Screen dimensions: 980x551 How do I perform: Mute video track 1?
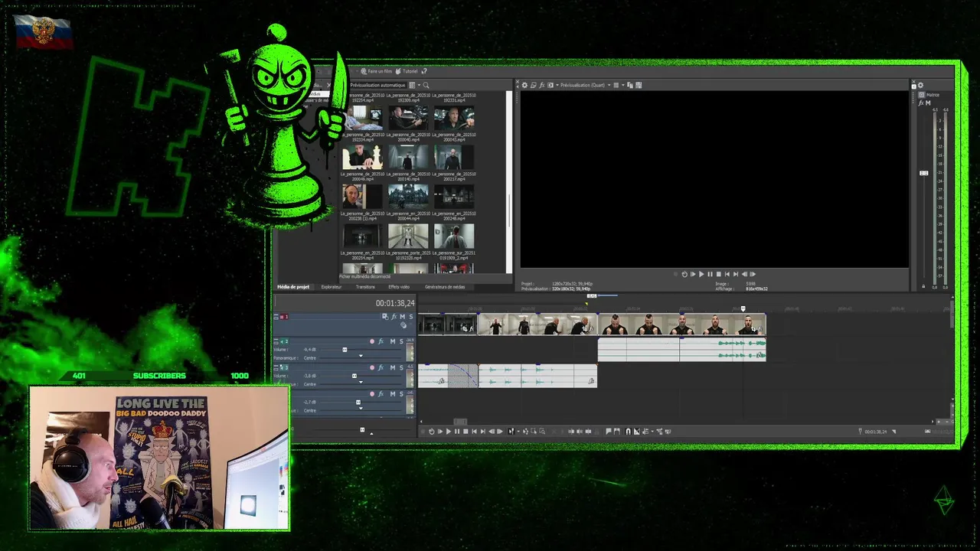403,316
